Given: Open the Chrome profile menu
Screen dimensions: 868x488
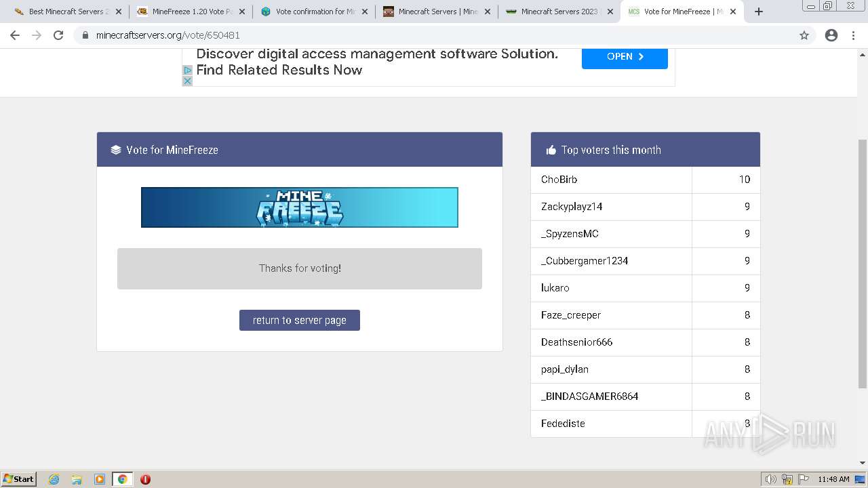Looking at the screenshot, I should point(831,35).
